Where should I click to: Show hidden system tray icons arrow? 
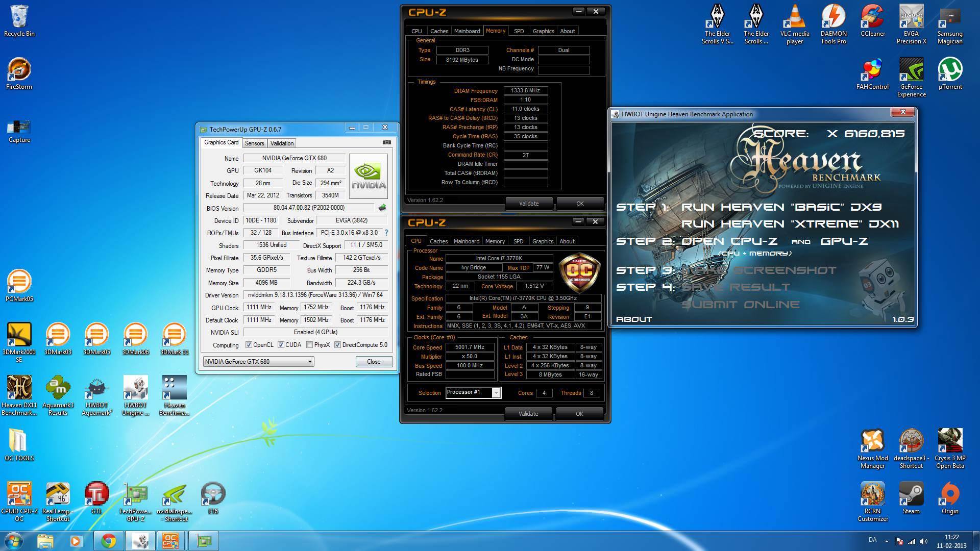887,541
